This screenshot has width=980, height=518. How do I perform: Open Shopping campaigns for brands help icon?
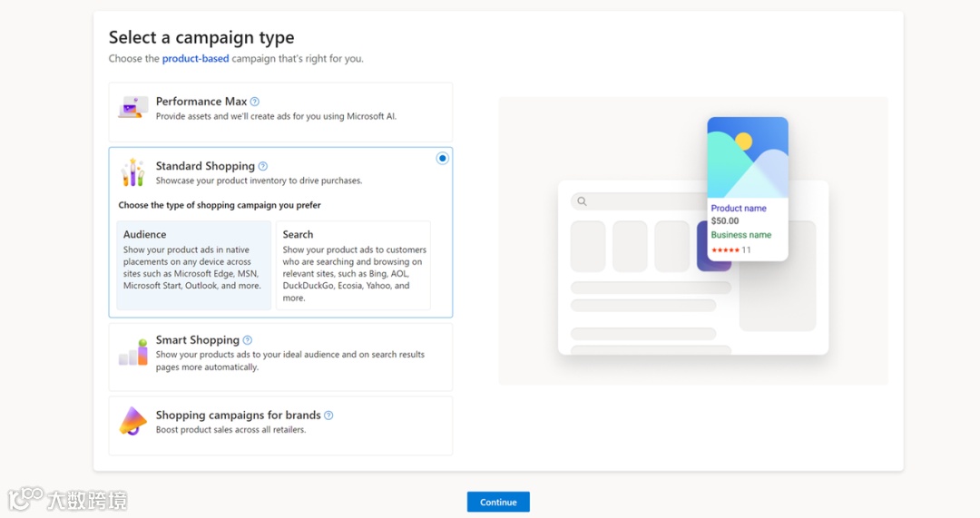328,415
